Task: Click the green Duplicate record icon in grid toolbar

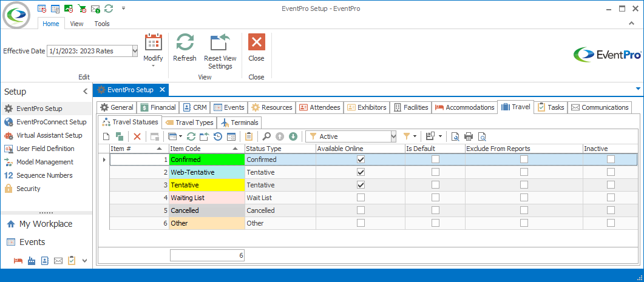Action: click(119, 136)
